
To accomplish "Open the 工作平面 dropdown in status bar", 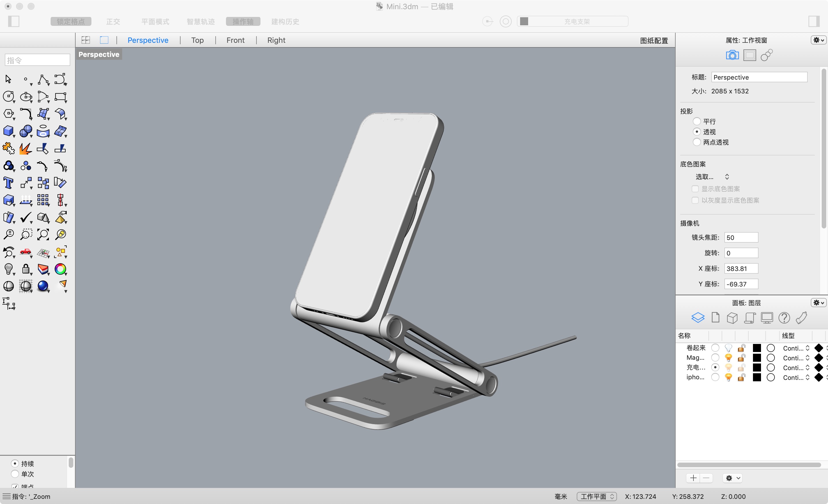I will click(x=597, y=496).
